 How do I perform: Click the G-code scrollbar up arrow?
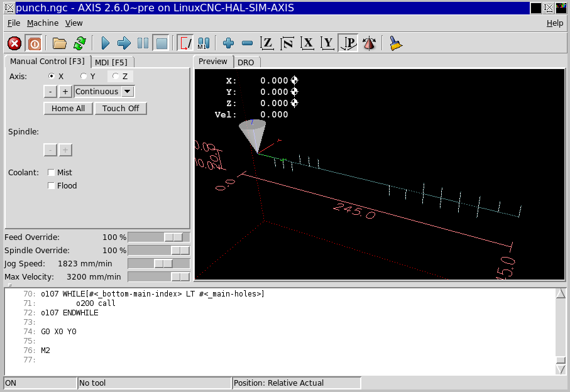pos(561,293)
